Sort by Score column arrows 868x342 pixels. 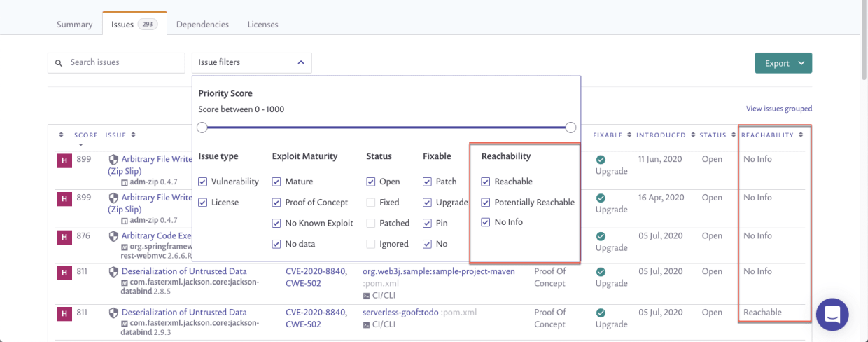pos(61,135)
